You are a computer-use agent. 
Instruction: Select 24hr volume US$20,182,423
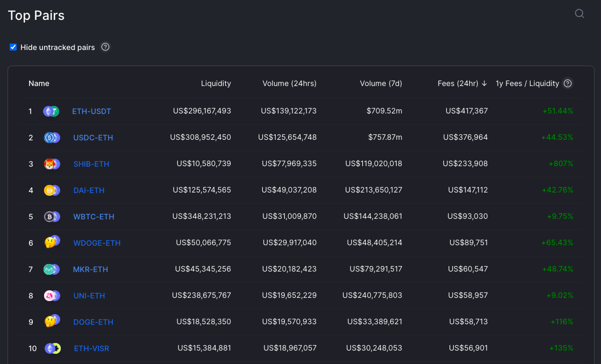click(289, 269)
